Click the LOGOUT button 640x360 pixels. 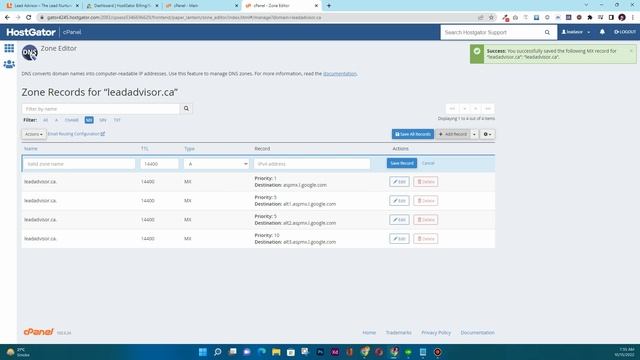tap(625, 32)
